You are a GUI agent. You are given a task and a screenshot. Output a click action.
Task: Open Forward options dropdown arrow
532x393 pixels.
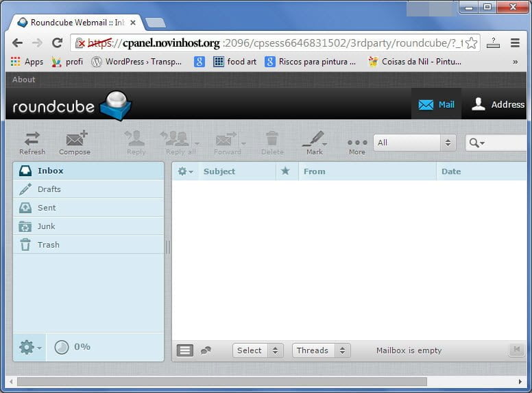click(243, 143)
